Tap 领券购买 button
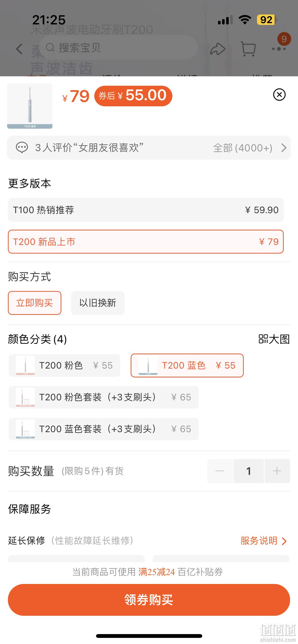 149,600
